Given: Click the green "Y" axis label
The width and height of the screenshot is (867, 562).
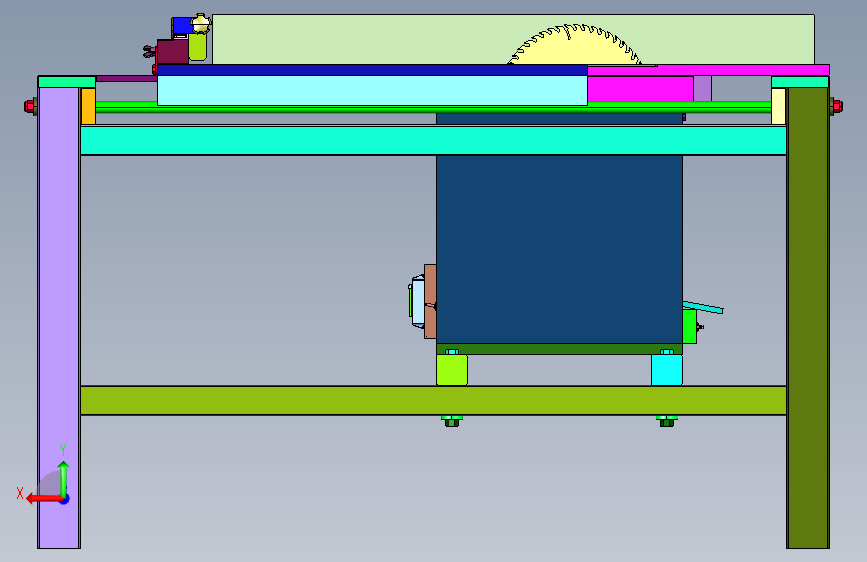Looking at the screenshot, I should (x=63, y=450).
